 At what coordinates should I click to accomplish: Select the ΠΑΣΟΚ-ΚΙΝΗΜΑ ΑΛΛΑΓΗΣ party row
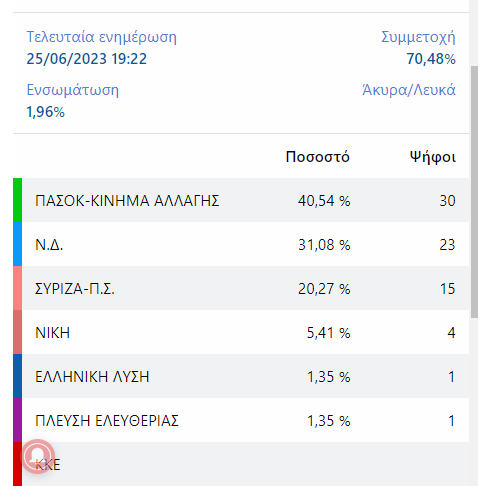point(241,200)
